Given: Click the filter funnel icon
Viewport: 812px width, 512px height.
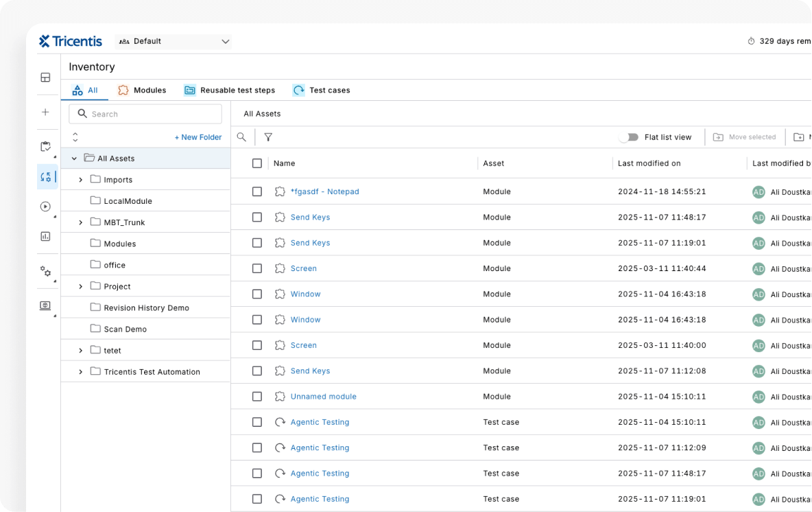Looking at the screenshot, I should pos(268,137).
